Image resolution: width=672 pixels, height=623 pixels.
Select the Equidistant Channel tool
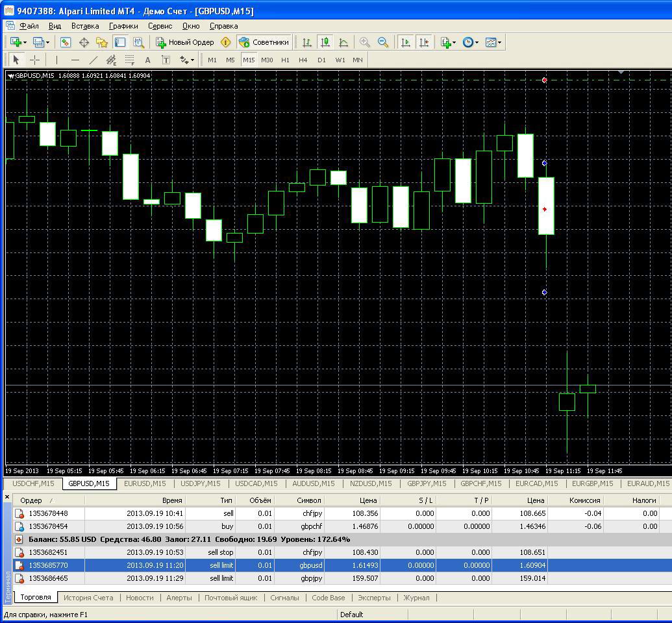[x=112, y=60]
